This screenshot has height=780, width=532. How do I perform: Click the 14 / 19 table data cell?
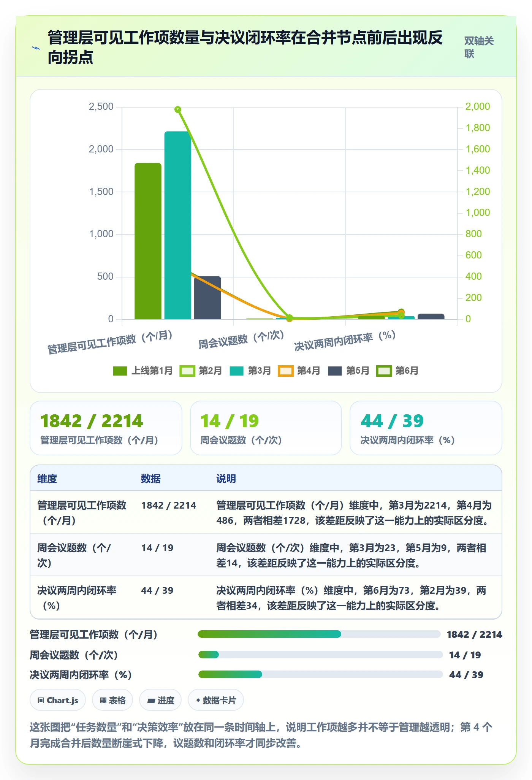157,548
